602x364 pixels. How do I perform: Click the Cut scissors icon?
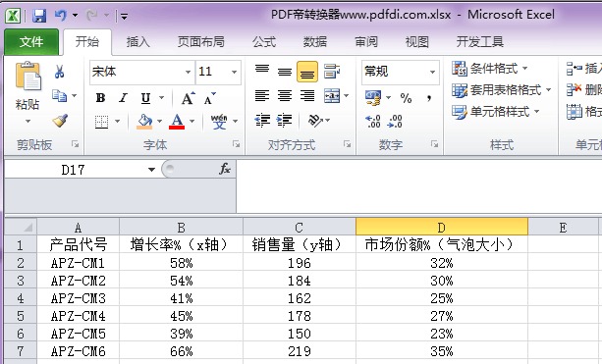click(59, 72)
